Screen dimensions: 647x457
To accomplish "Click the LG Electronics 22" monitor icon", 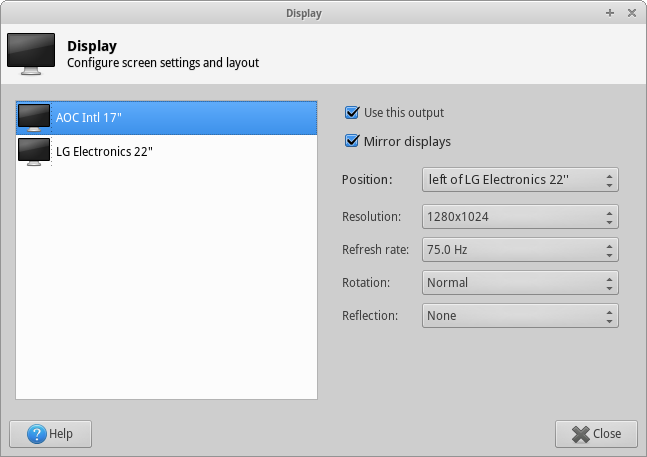I will tap(34, 152).
